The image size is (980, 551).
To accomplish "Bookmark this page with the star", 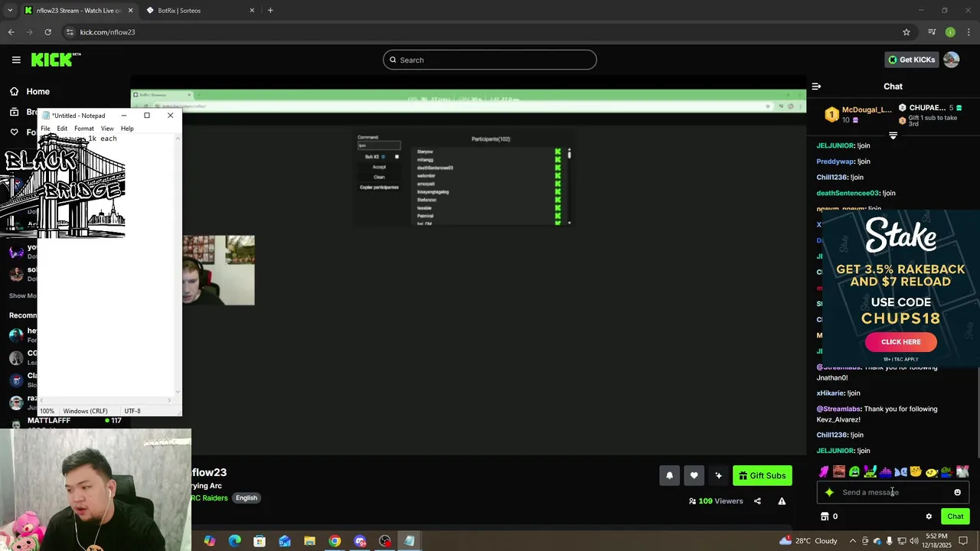I will [x=906, y=32].
